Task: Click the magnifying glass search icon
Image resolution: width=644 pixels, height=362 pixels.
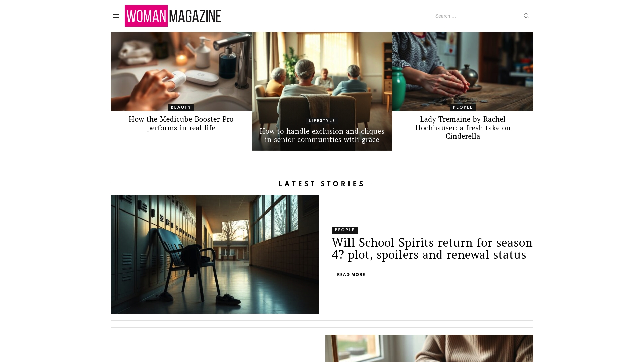Action: click(526, 16)
